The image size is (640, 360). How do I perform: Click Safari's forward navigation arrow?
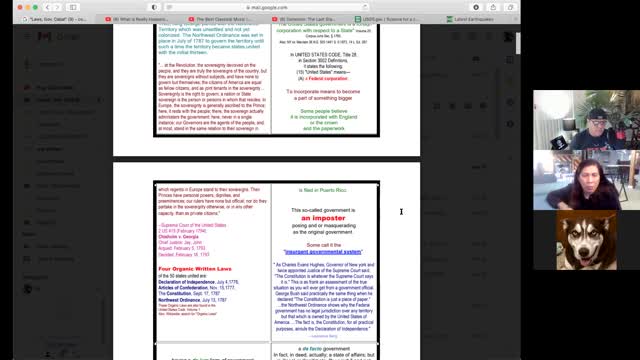[x=57, y=7]
